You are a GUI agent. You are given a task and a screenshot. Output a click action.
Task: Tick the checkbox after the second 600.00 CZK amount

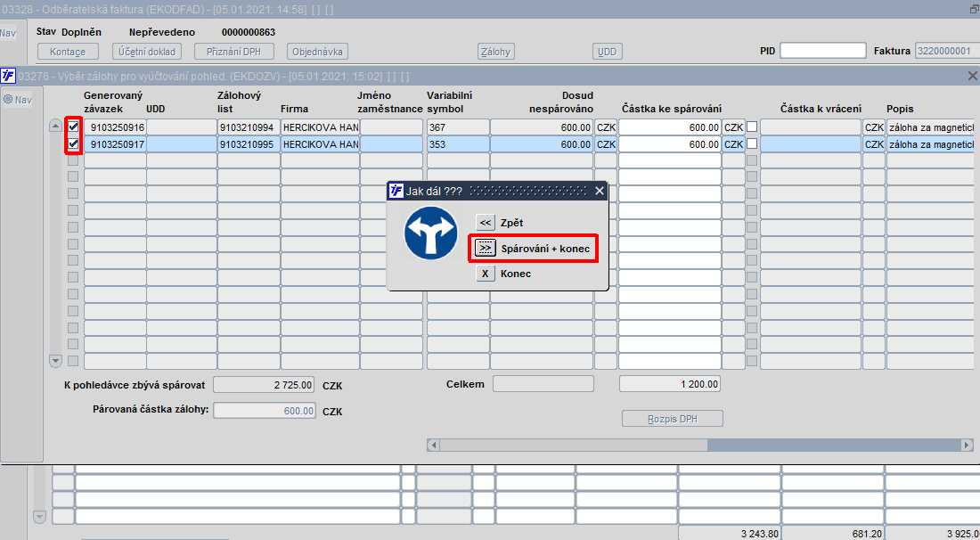tap(752, 143)
